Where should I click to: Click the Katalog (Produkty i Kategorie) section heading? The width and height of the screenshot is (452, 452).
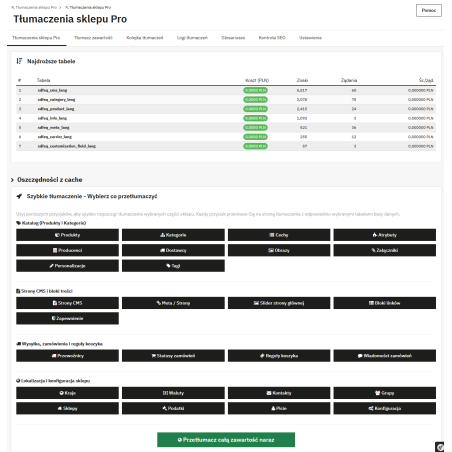pos(51,223)
